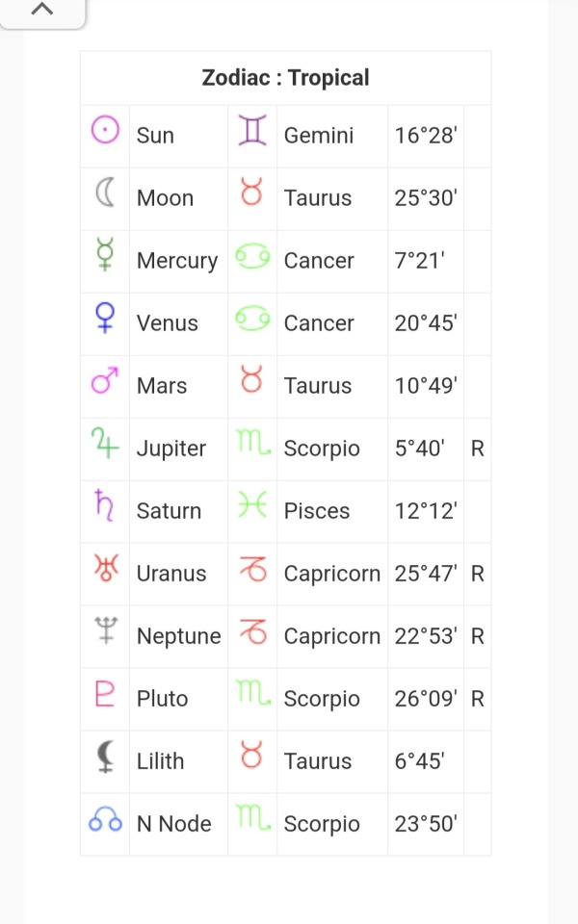Select the Mars symbol icon
The height and width of the screenshot is (924, 578).
105,380
